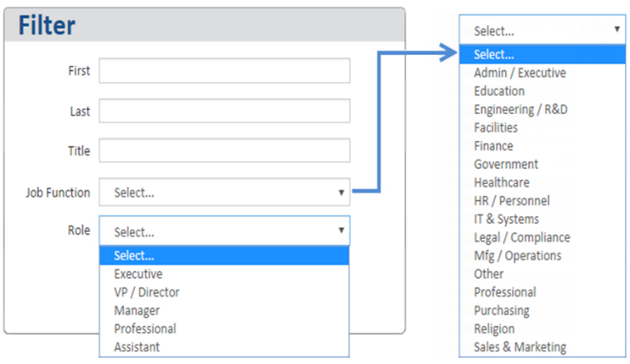The width and height of the screenshot is (630, 364).
Task: Choose Assistant in the Role list
Action: pyautogui.click(x=224, y=347)
